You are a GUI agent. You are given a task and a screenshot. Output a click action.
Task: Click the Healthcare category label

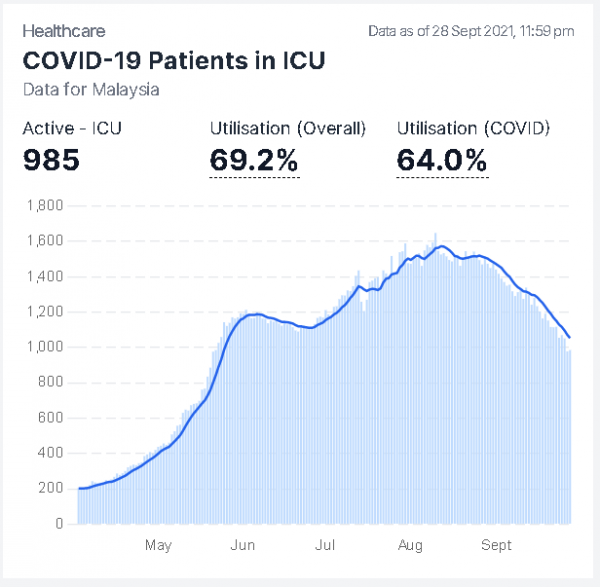[63, 32]
